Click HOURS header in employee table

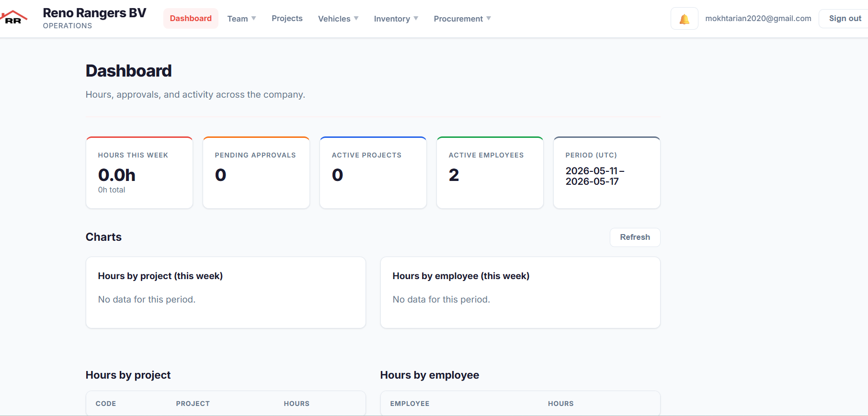561,404
